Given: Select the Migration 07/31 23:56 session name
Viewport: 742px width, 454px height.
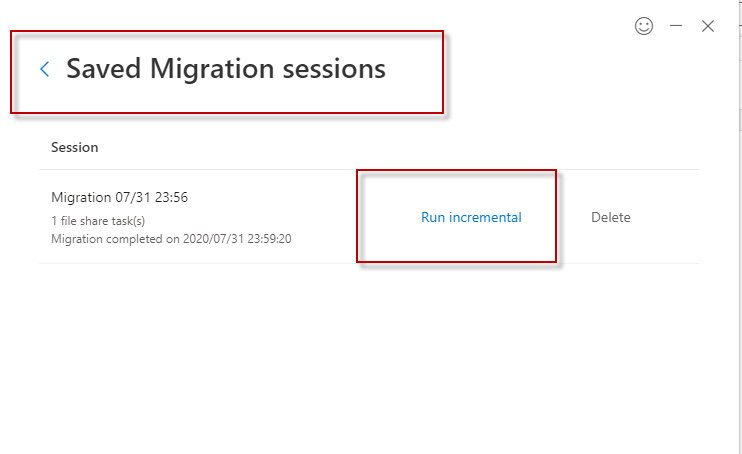Looking at the screenshot, I should pos(119,198).
